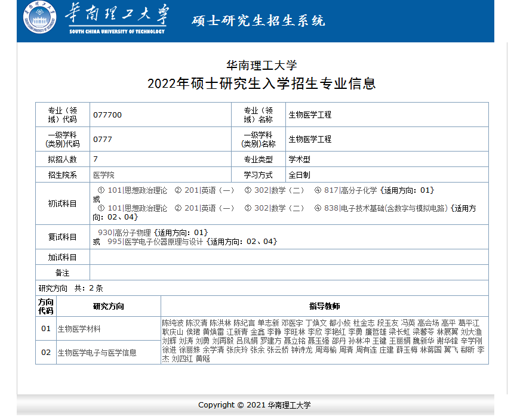The image size is (517, 420).
Task: Click advisor name 丁焕文
Action: [x=316, y=323]
